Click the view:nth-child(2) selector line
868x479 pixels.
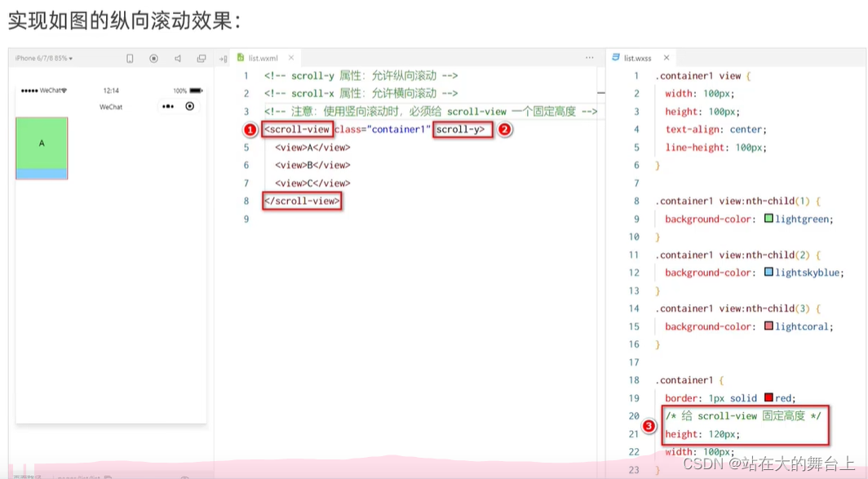738,255
